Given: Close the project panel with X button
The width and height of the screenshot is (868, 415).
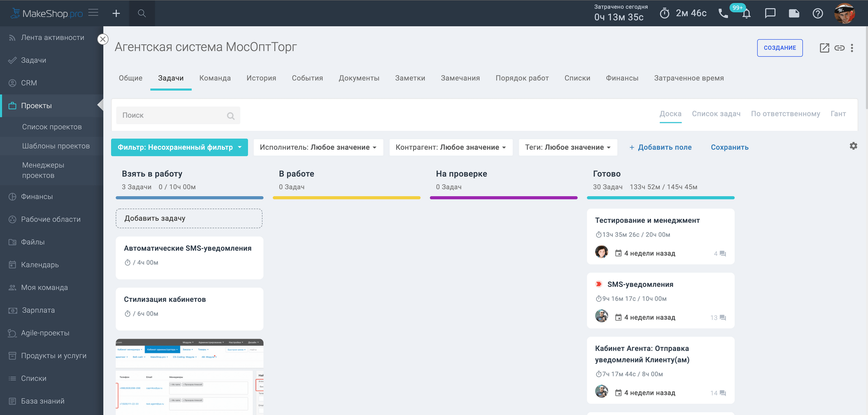Looking at the screenshot, I should tap(103, 39).
